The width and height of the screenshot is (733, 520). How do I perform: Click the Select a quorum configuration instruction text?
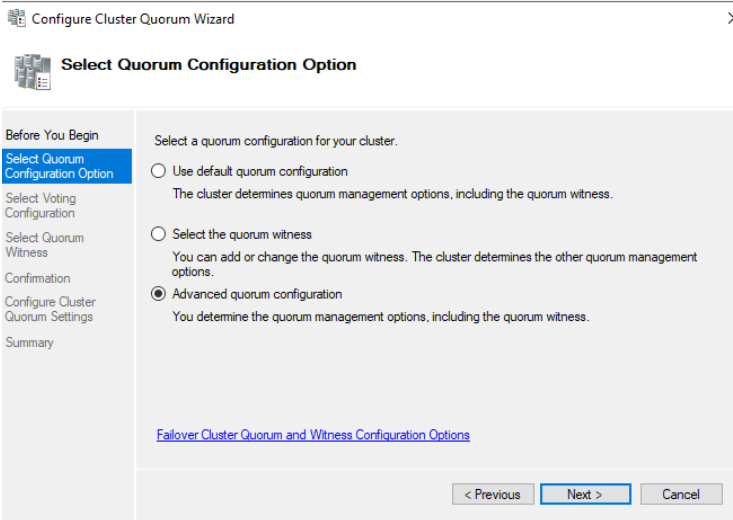(x=275, y=141)
